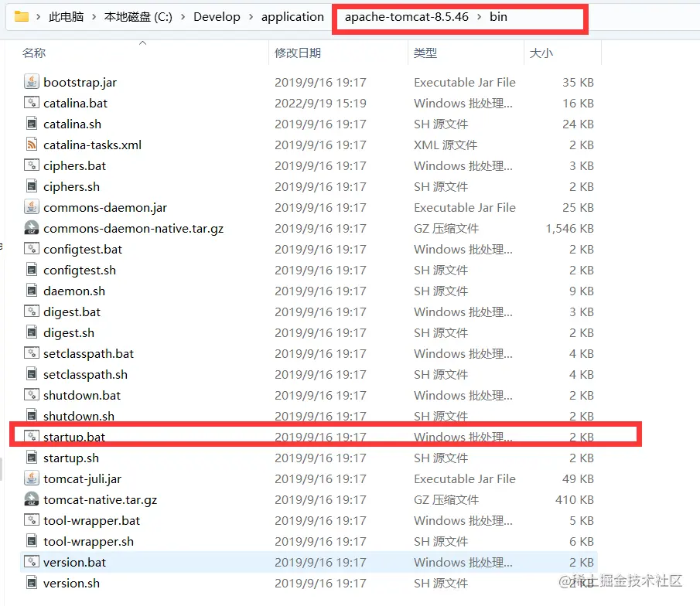Click the tool-wrapper.bat file icon
Screen dimensions: 700x606
(x=31, y=520)
